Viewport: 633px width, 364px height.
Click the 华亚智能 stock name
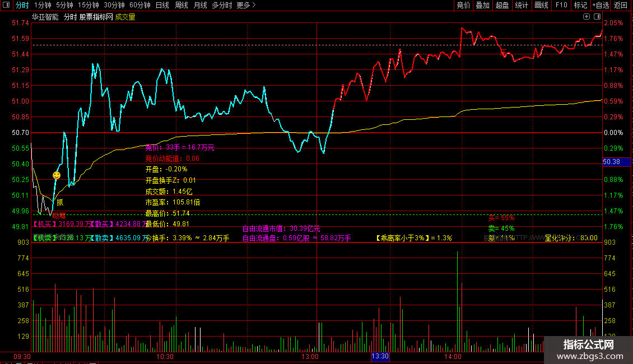[x=45, y=17]
